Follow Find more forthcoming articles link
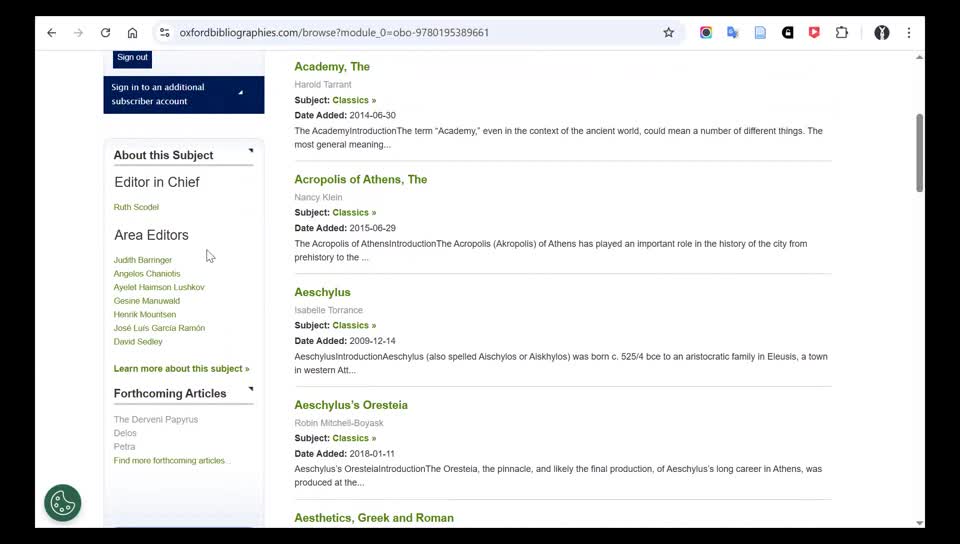960x544 pixels. [172, 460]
